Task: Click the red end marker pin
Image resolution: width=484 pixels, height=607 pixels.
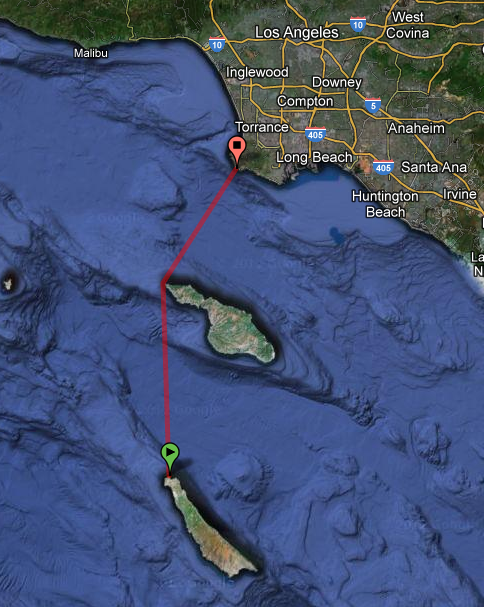Action: click(x=237, y=150)
